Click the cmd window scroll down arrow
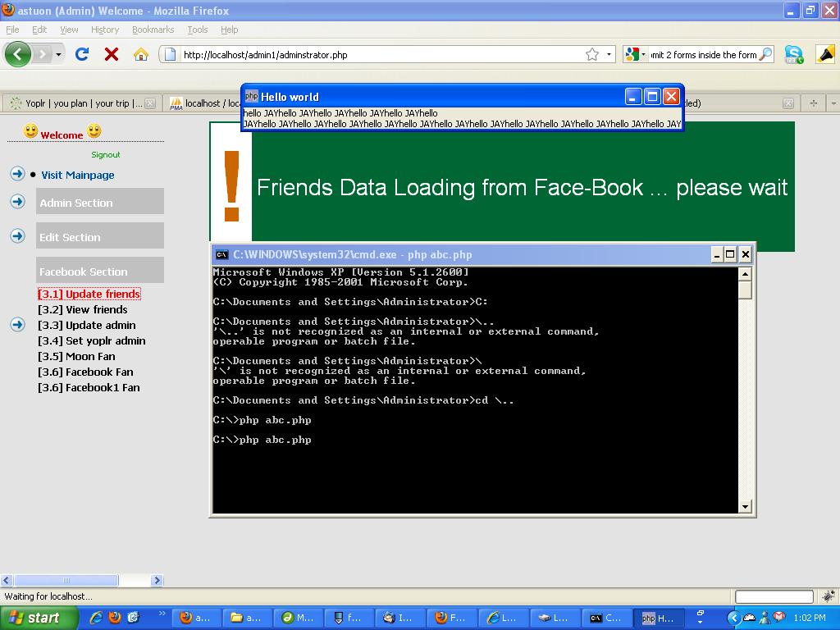 point(745,506)
